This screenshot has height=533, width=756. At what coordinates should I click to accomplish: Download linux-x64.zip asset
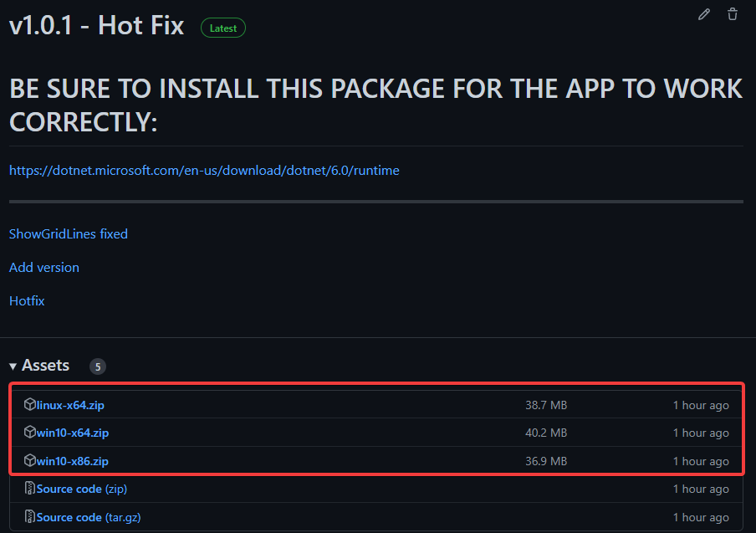(70, 405)
